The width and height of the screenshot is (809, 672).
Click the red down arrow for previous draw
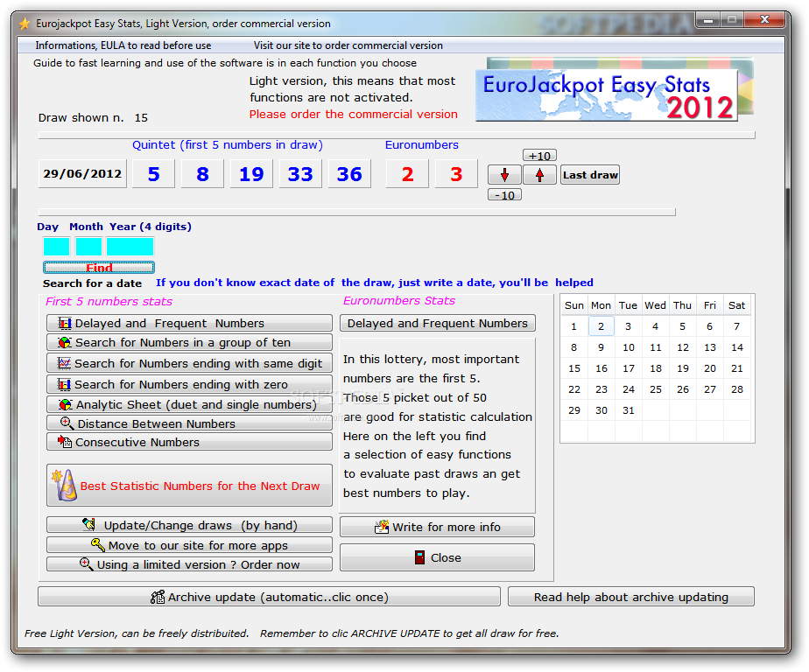[x=504, y=175]
